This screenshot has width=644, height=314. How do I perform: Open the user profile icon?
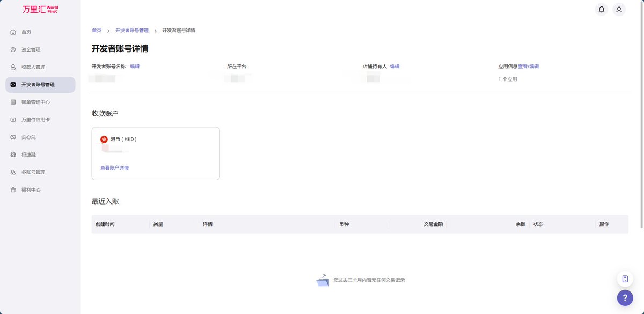pyautogui.click(x=619, y=9)
